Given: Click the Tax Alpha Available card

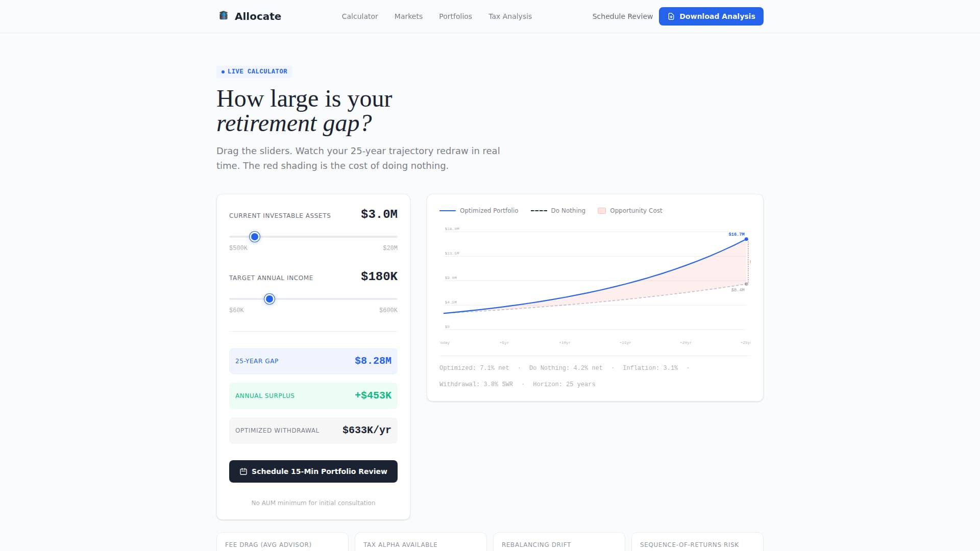Looking at the screenshot, I should pyautogui.click(x=421, y=542).
